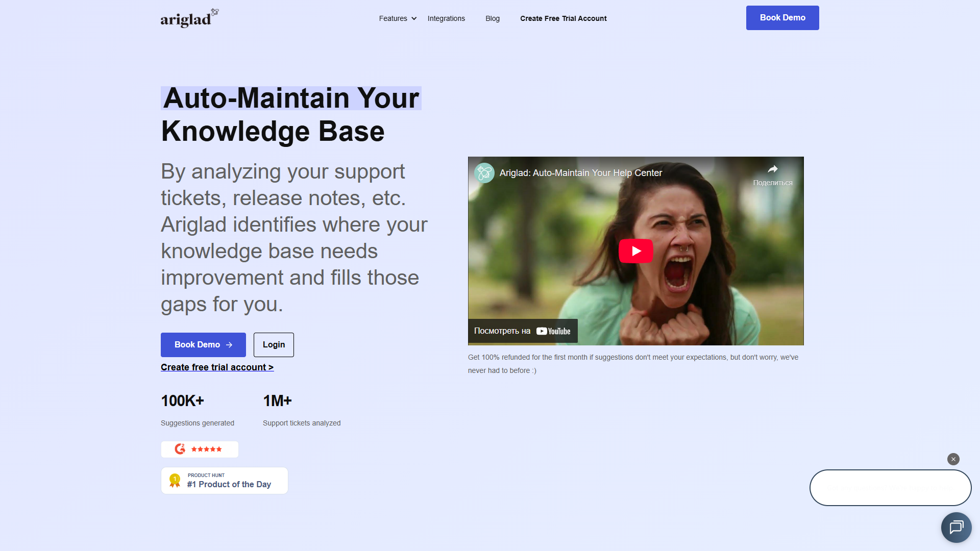980x551 pixels.
Task: Click the hero Book Demo arrow button
Action: tap(203, 345)
